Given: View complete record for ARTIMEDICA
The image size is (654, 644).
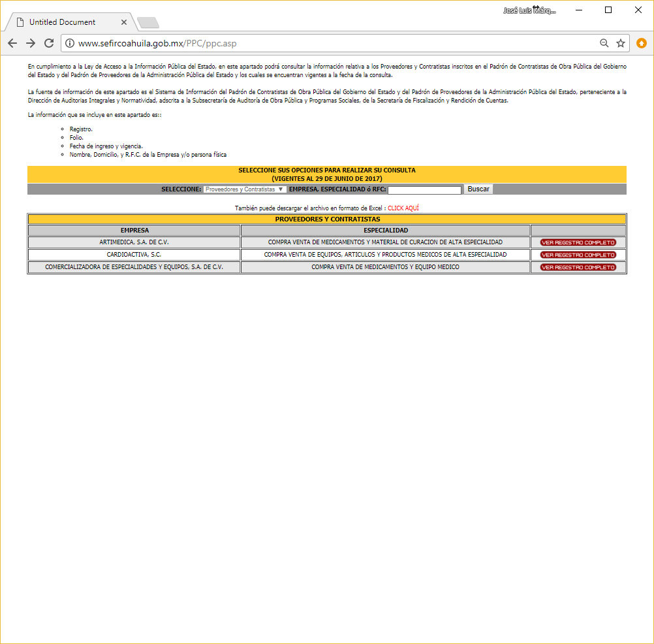Looking at the screenshot, I should pyautogui.click(x=578, y=242).
